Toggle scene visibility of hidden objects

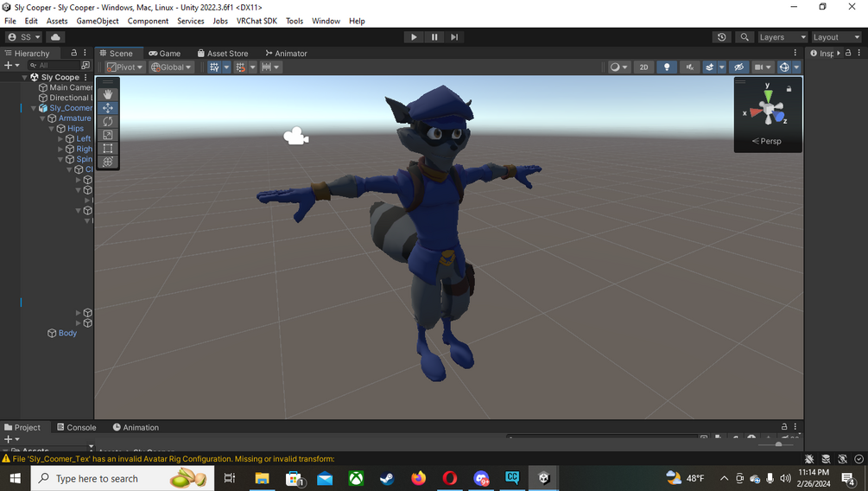[x=738, y=67]
